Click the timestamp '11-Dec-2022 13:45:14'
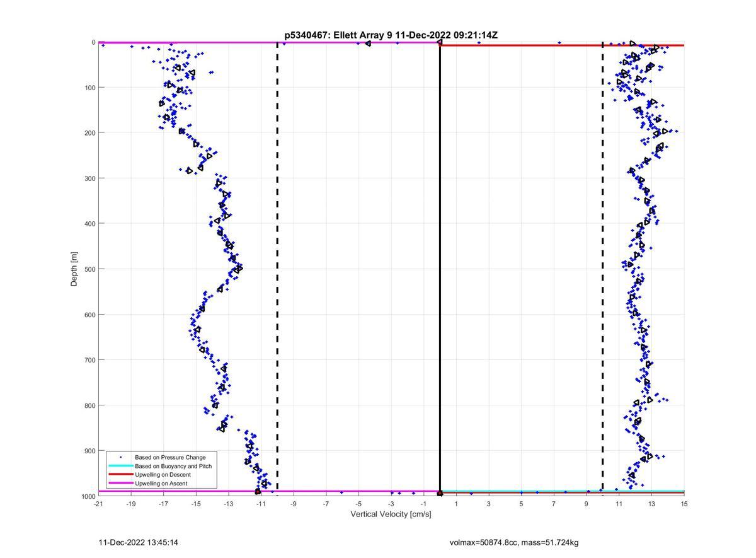Viewport: 756px width, 558px height. tap(138, 542)
